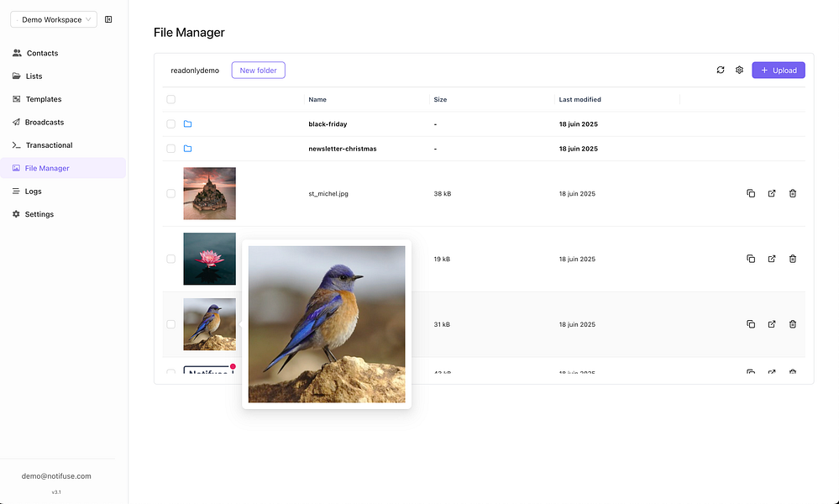Copy the link for the bird image
This screenshot has width=839, height=504.
coord(751,324)
